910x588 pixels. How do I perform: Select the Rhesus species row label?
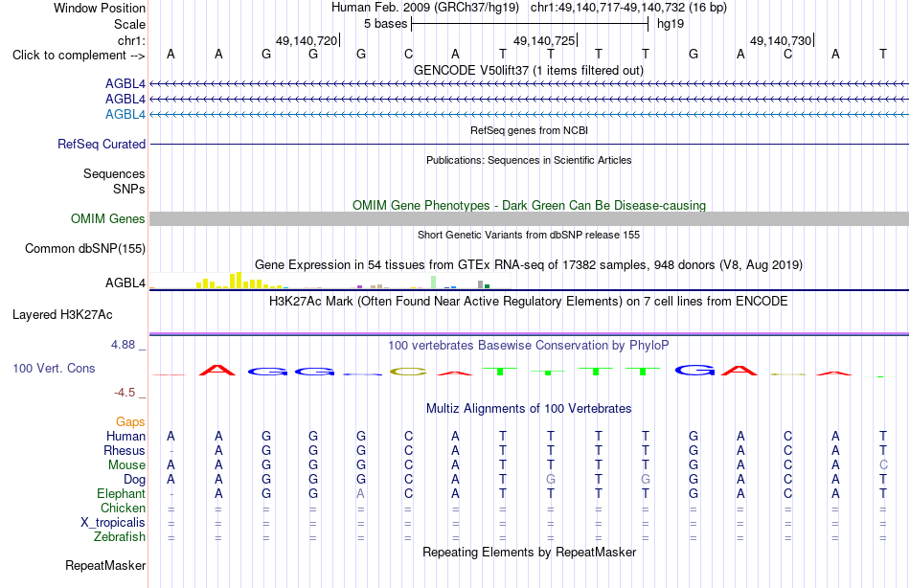(x=125, y=451)
